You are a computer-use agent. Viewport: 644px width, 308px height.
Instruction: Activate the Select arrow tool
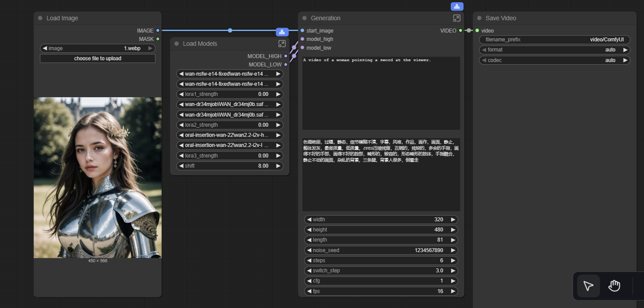[589, 286]
